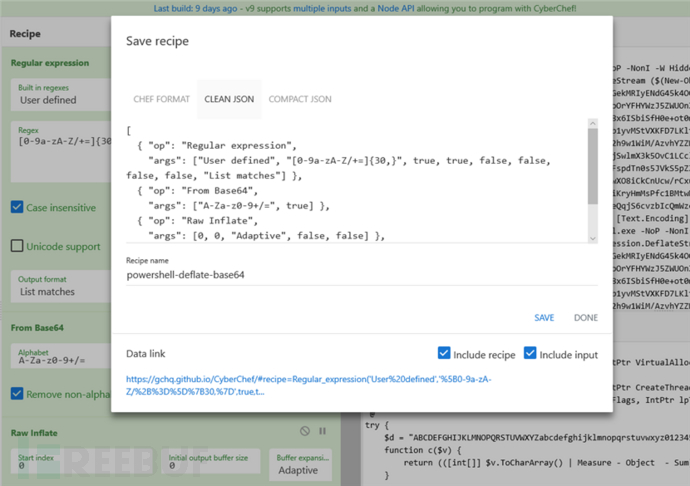
Task: Click the DONE button
Action: coord(586,318)
